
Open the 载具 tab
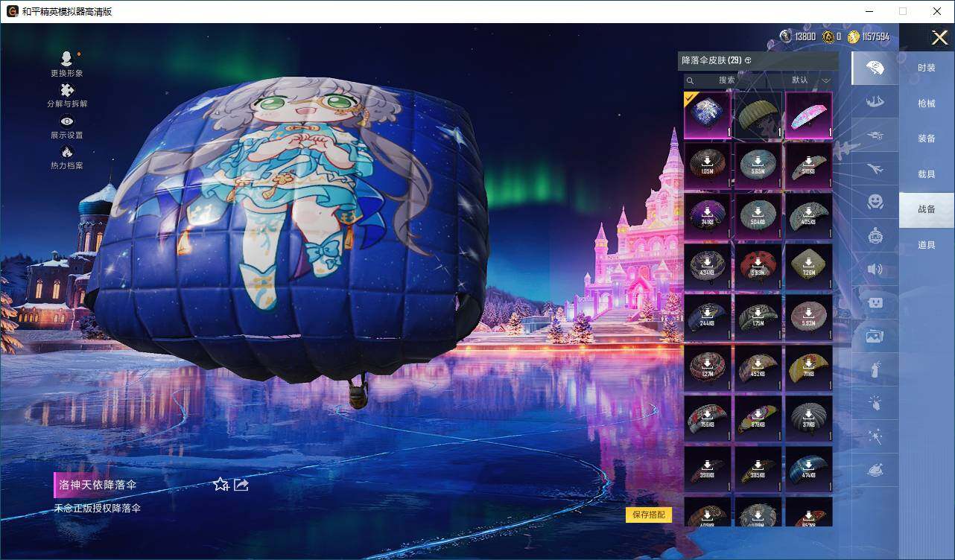(926, 174)
